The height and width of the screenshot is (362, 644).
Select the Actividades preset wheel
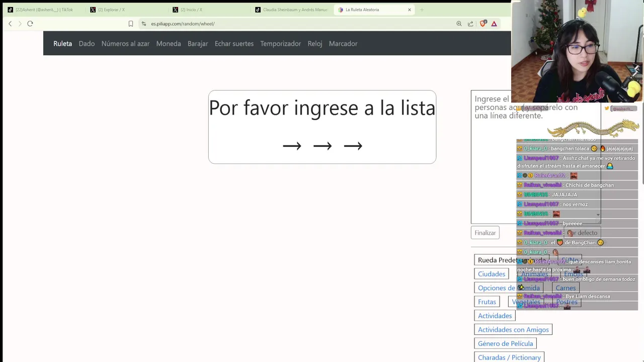click(495, 316)
